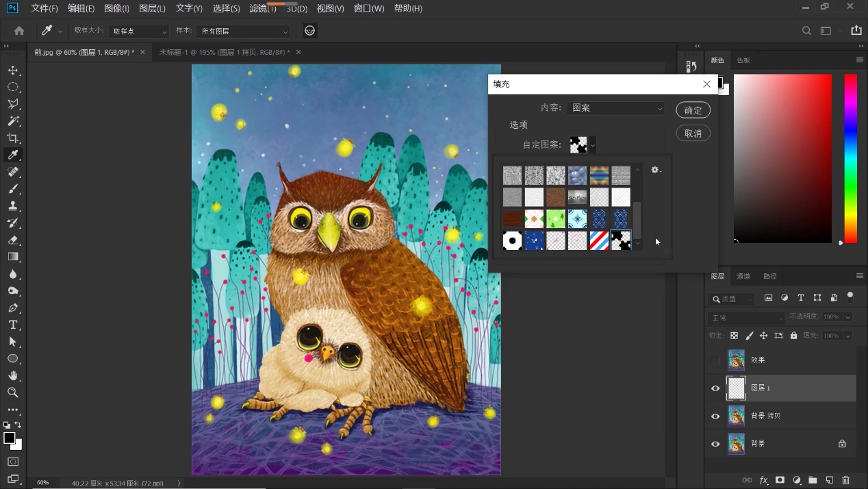Select the Magic Wand tool
Viewport: 868px width, 489px height.
(x=13, y=121)
